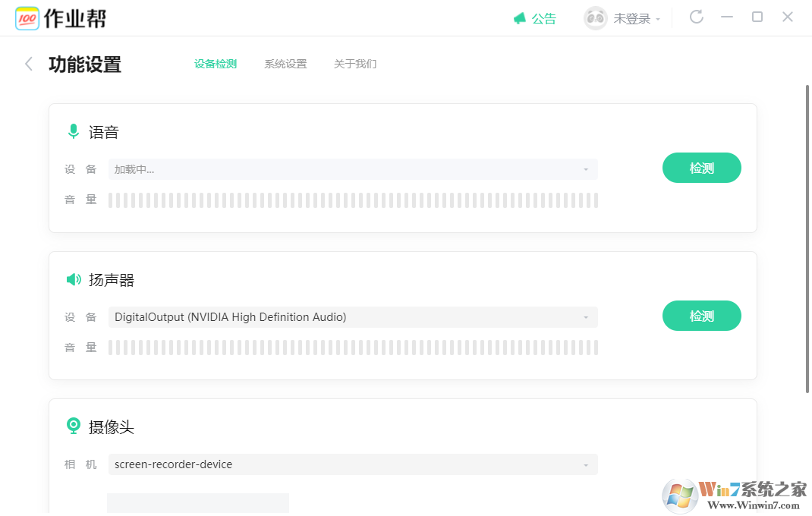812x516 pixels.
Task: Click the refresh icon in title bar
Action: click(x=697, y=17)
